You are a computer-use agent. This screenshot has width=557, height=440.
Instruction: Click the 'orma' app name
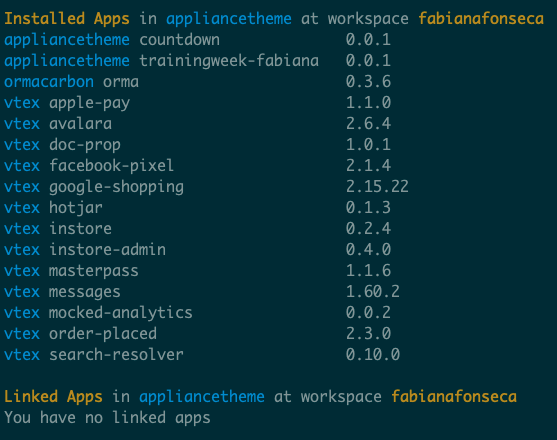point(121,82)
